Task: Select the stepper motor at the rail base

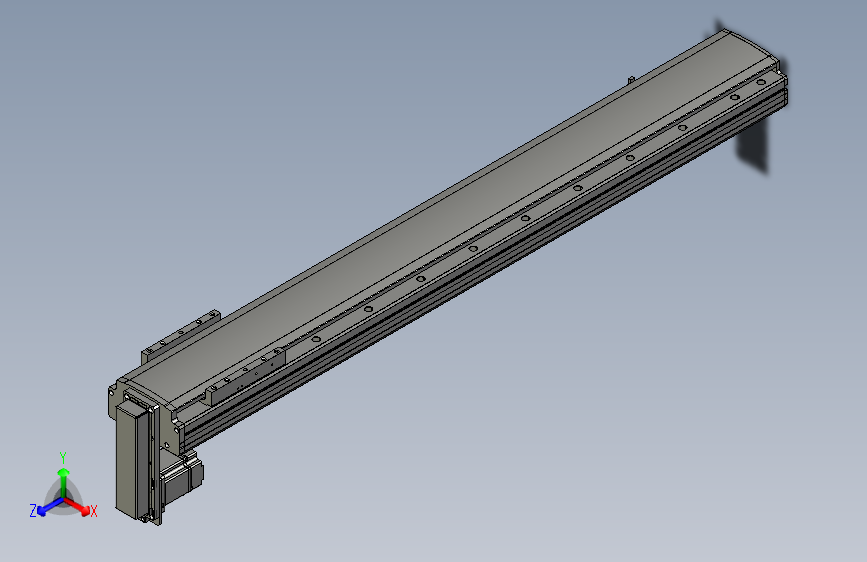Action: click(182, 477)
